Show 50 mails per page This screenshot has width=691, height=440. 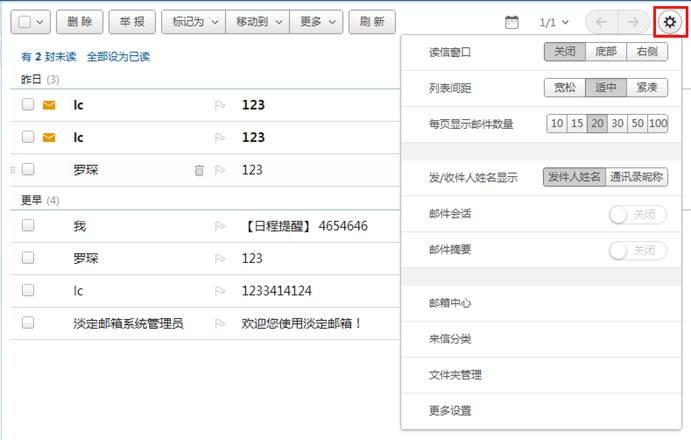pyautogui.click(x=638, y=123)
